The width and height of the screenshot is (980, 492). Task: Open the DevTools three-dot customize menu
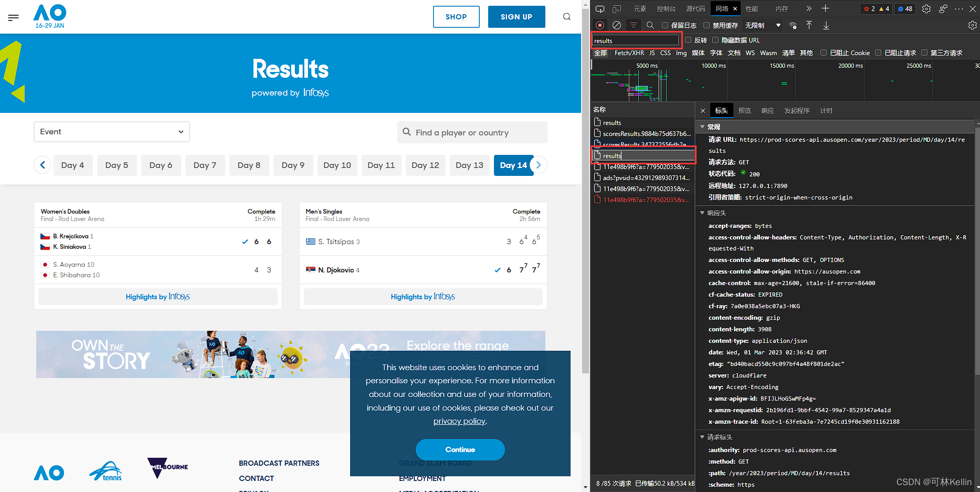(x=959, y=9)
